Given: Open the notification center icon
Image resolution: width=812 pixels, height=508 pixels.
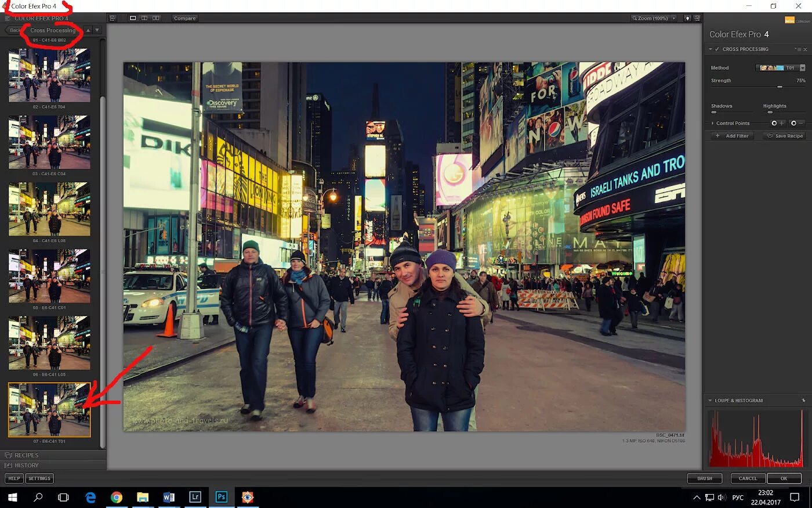Looking at the screenshot, I should [x=795, y=498].
